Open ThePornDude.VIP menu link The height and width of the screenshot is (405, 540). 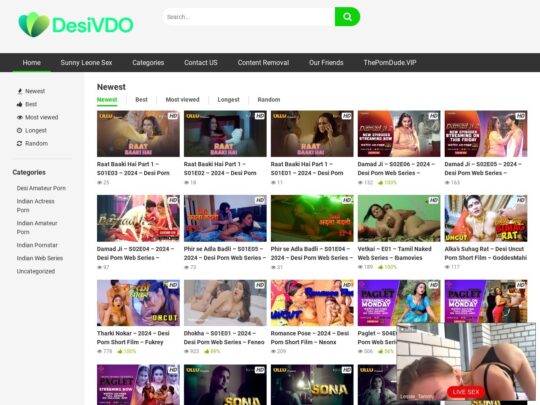(x=390, y=63)
